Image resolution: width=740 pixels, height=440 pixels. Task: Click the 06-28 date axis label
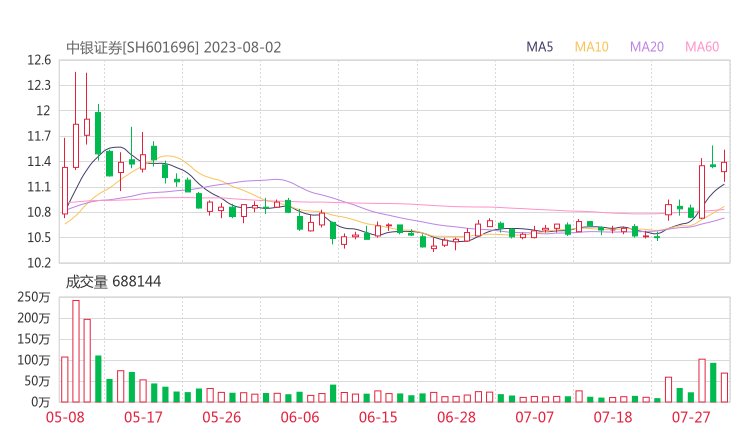point(456,417)
